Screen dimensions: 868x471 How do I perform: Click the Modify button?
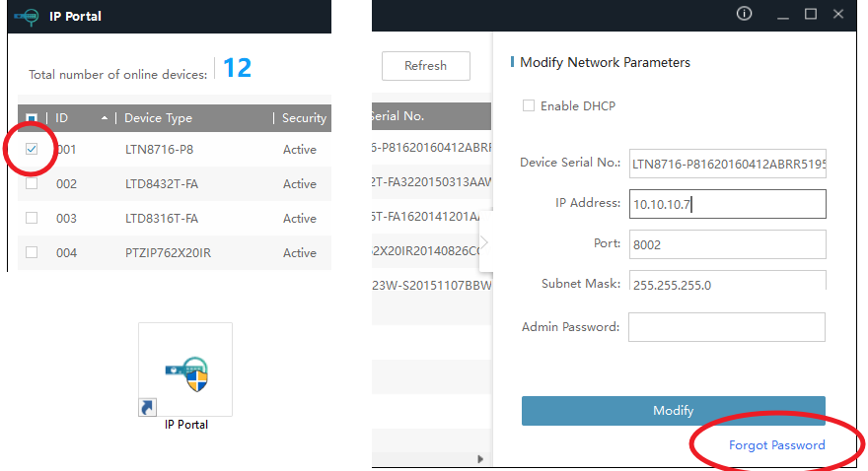coord(673,411)
